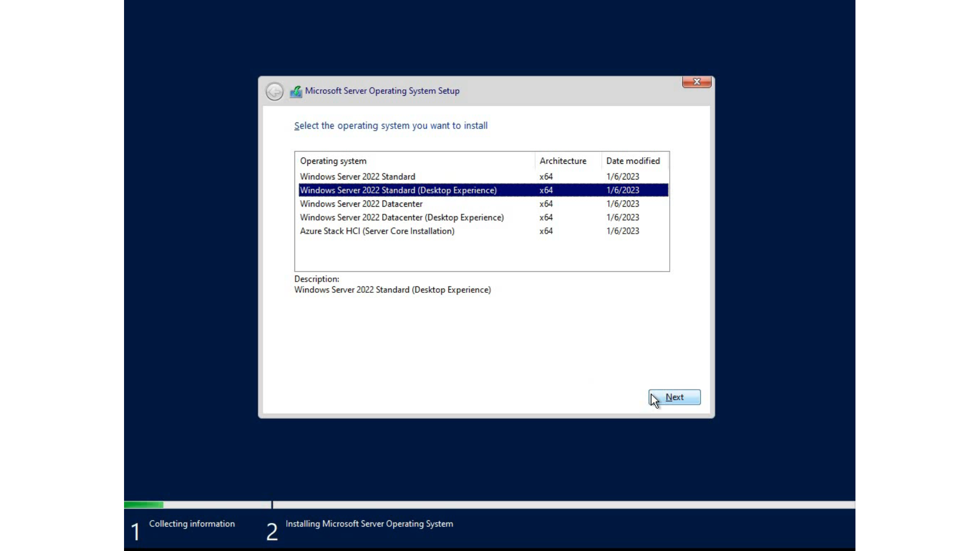Click 1/6/2023 in the Datacenter (Desktop Experience) row
Screen dimensions: 980x551
tap(623, 217)
